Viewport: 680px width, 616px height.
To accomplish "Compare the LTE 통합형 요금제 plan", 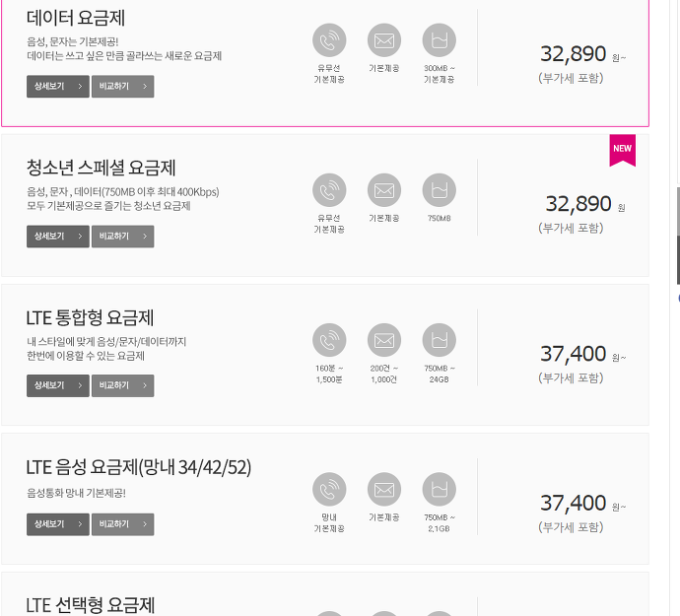I will 123,385.
